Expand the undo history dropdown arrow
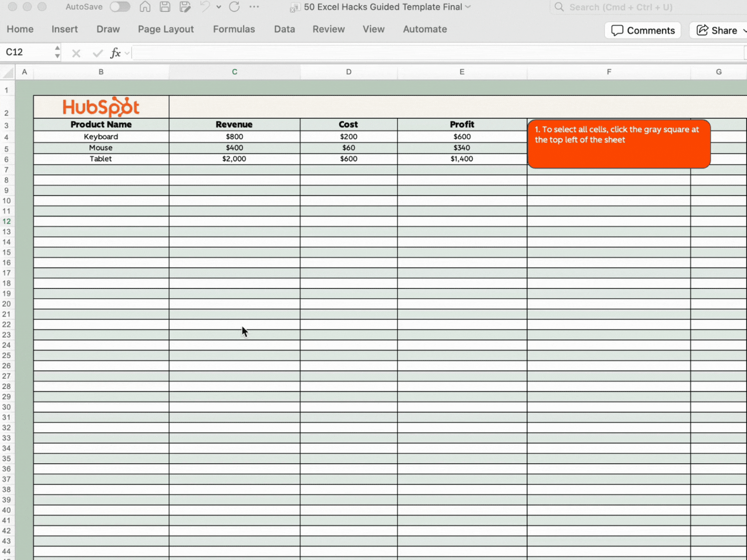 pos(219,7)
